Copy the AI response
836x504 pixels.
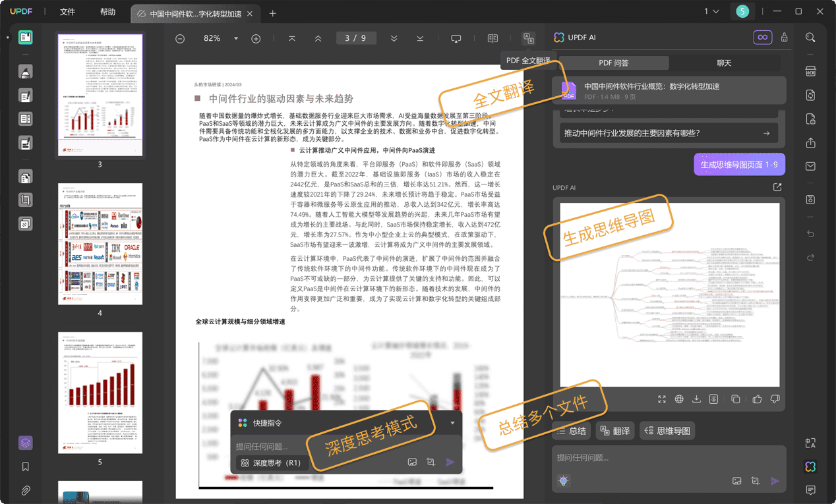click(x=736, y=399)
